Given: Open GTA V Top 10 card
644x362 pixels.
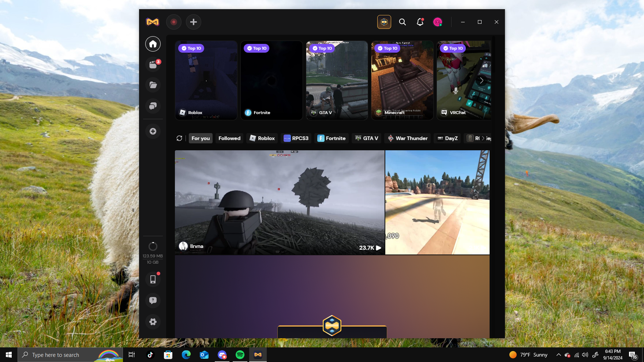Looking at the screenshot, I should pos(337,80).
